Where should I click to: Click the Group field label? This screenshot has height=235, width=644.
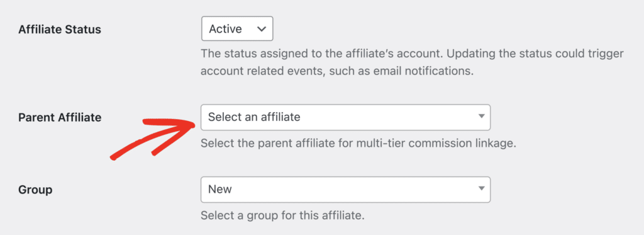(35, 190)
